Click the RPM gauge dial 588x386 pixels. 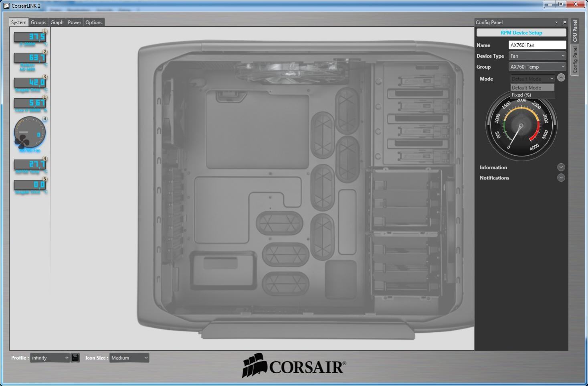point(521,126)
